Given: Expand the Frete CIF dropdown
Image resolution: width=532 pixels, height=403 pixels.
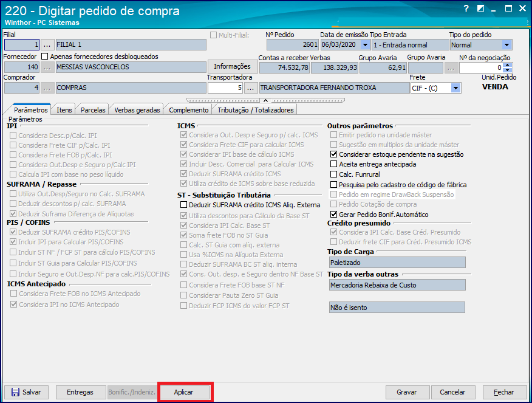Looking at the screenshot, I should [455, 88].
